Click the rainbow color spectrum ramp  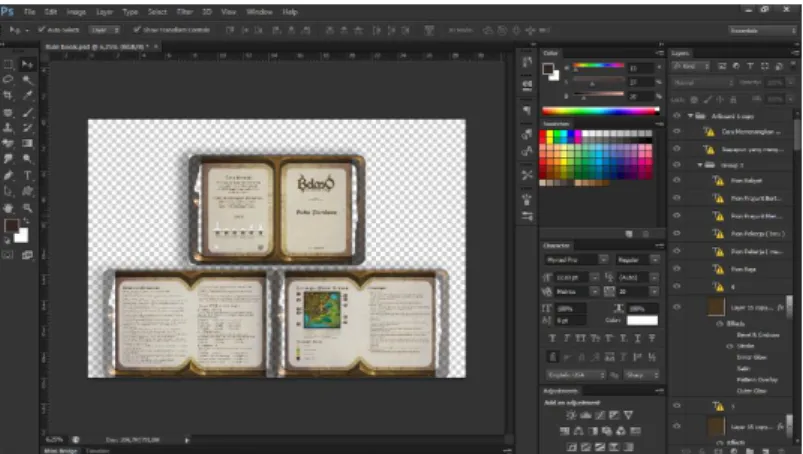[x=600, y=110]
